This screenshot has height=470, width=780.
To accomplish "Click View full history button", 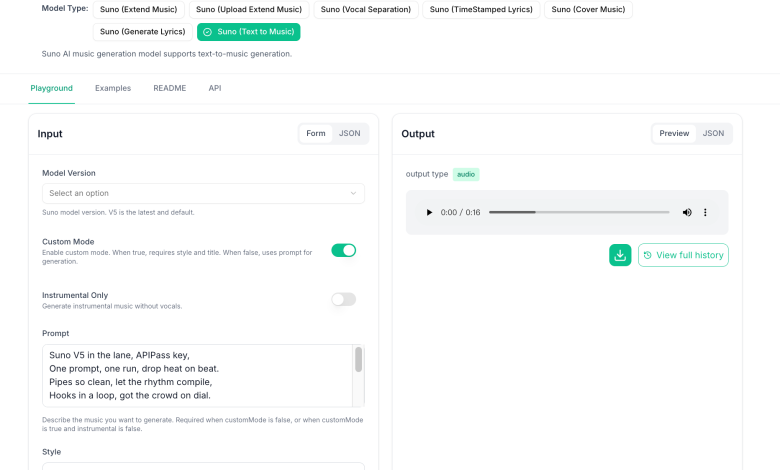I will [x=683, y=255].
